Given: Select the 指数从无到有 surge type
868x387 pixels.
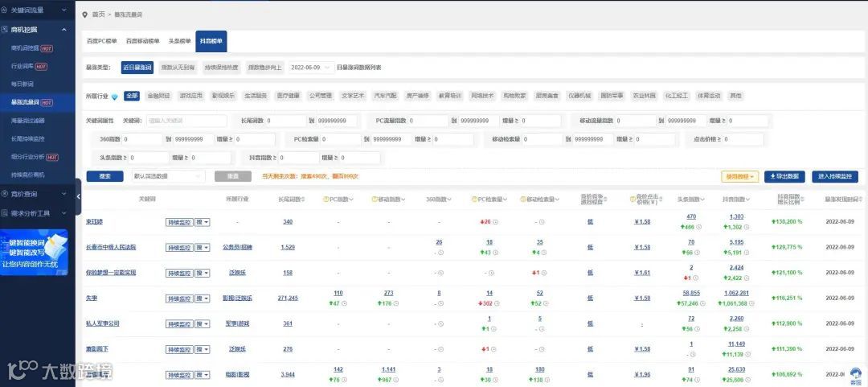Looking at the screenshot, I should (x=177, y=68).
